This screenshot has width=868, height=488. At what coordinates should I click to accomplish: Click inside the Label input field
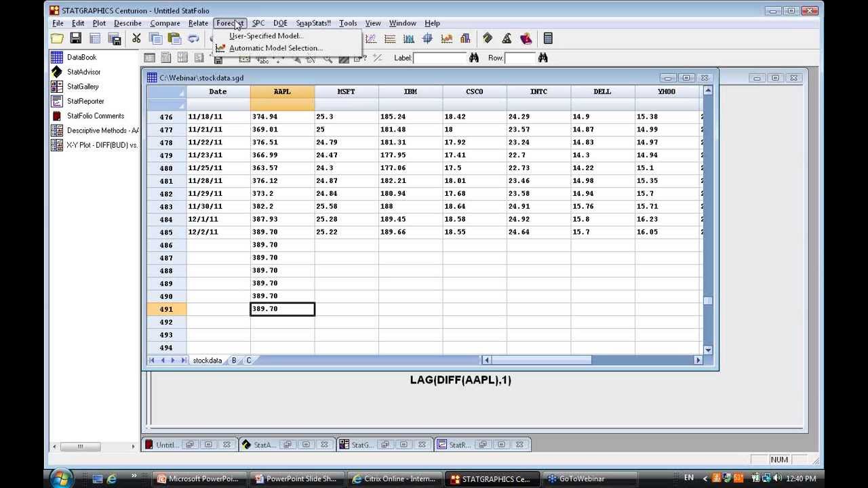tap(439, 58)
